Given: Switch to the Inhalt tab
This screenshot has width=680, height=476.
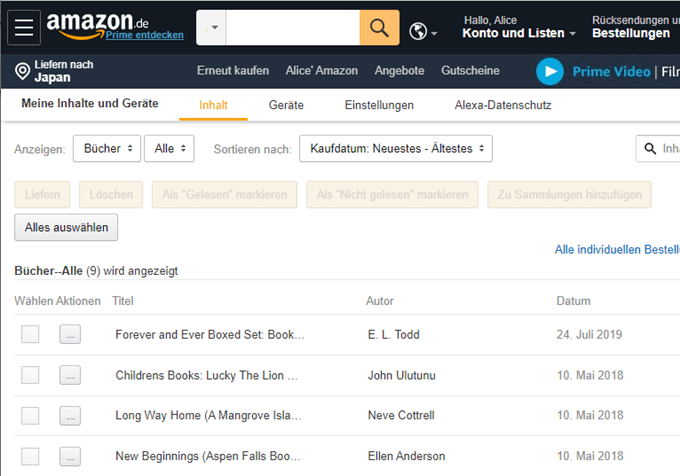Looking at the screenshot, I should [213, 105].
